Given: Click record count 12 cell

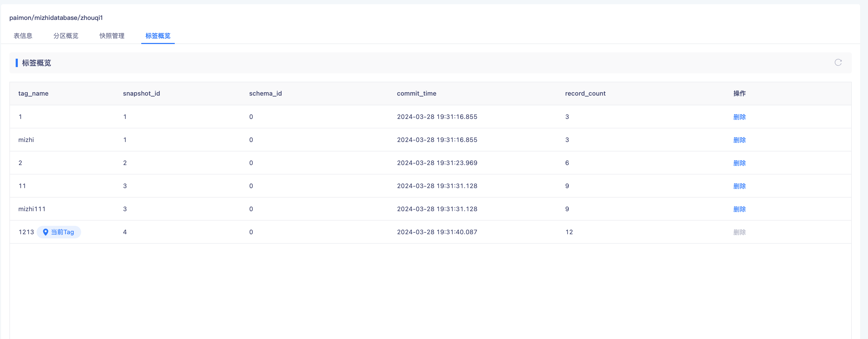Looking at the screenshot, I should (569, 232).
